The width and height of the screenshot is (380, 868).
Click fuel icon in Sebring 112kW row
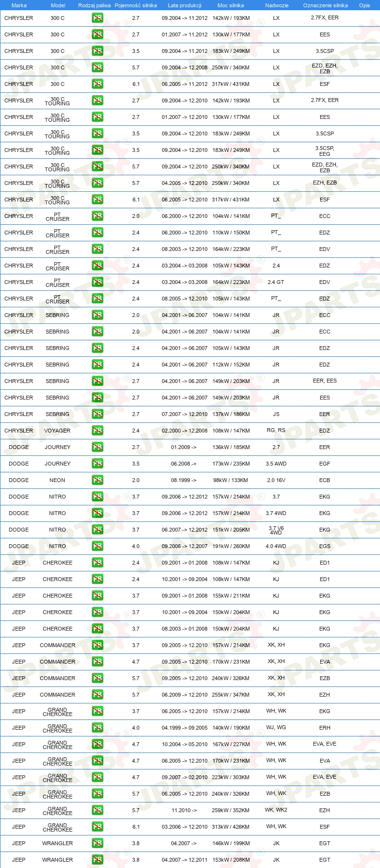coord(97,365)
